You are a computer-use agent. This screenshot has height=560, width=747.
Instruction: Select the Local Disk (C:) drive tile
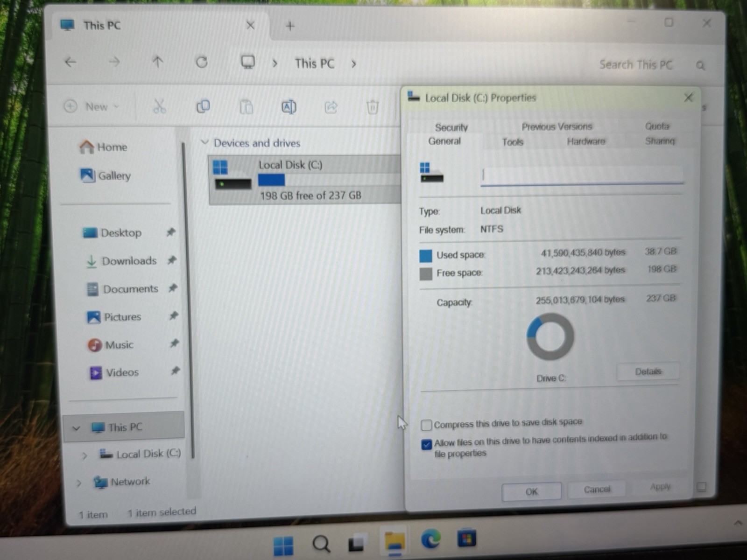[x=304, y=180]
